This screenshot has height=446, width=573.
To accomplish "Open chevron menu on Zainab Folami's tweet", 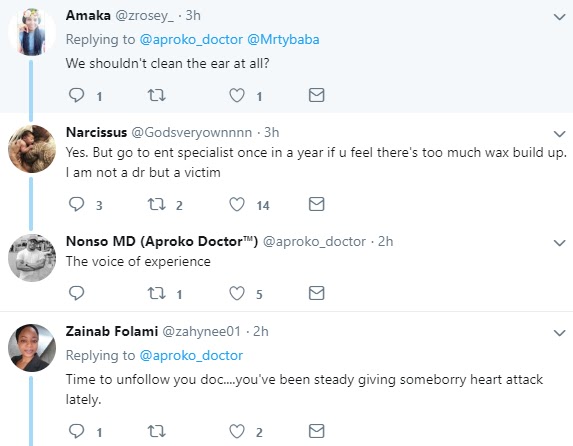I will coord(559,333).
